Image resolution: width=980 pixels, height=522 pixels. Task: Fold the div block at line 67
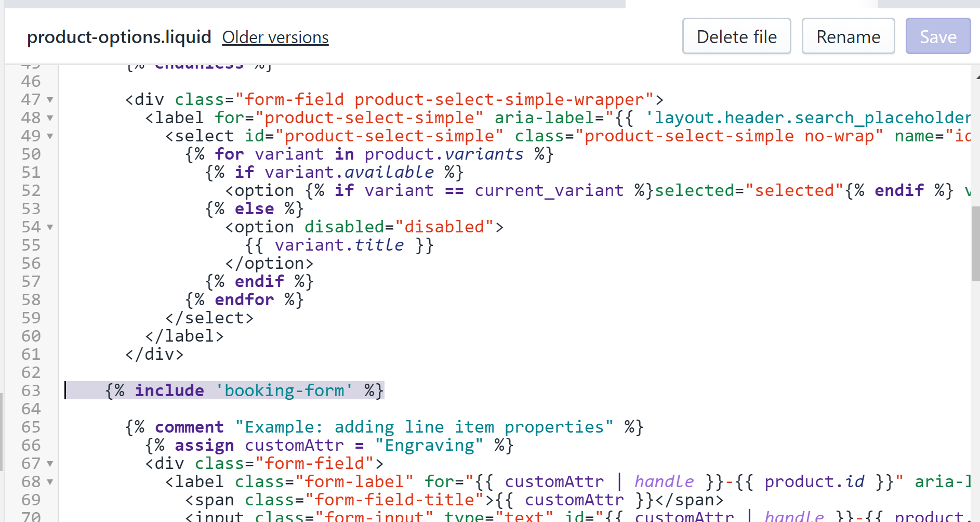(x=50, y=464)
